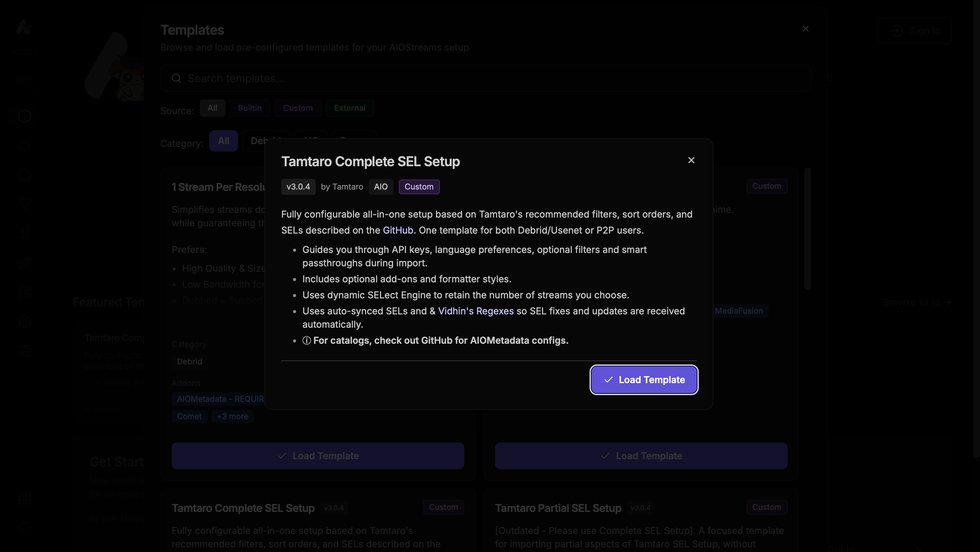Screen dimensions: 980x552
Task: Open the Sorting arrows icon in sidebar
Action: tap(24, 233)
